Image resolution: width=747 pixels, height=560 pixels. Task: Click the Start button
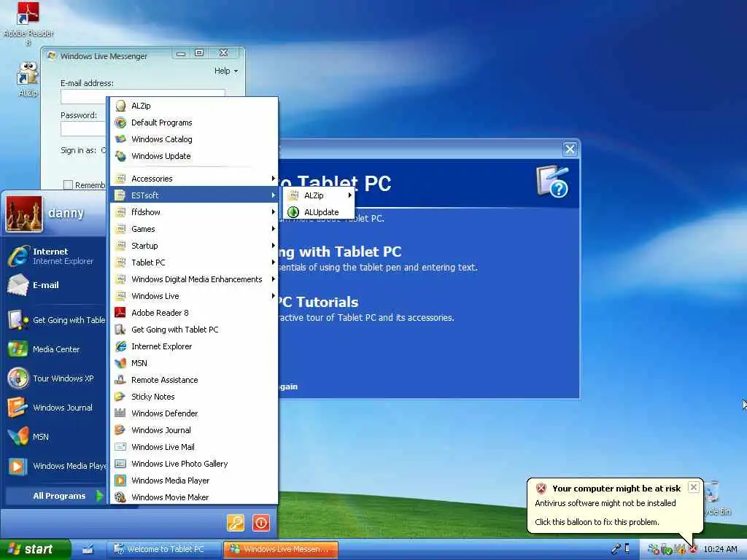[x=35, y=549]
